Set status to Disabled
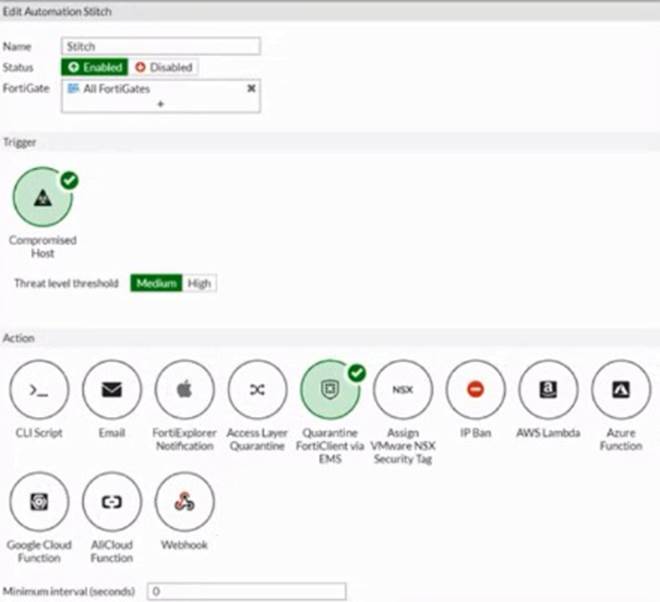 pyautogui.click(x=163, y=67)
